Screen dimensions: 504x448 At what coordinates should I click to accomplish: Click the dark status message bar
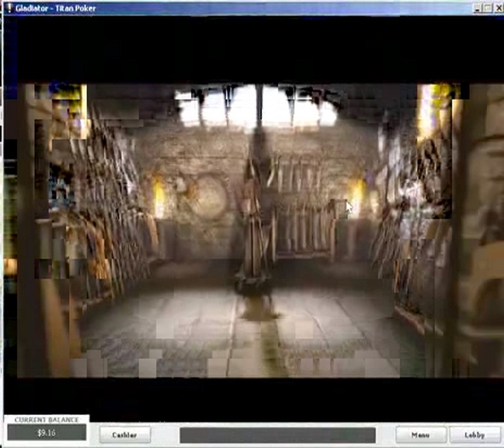(277, 435)
